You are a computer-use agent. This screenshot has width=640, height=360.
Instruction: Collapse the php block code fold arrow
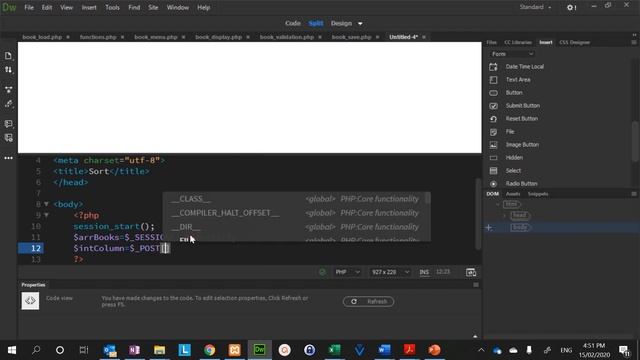click(46, 215)
